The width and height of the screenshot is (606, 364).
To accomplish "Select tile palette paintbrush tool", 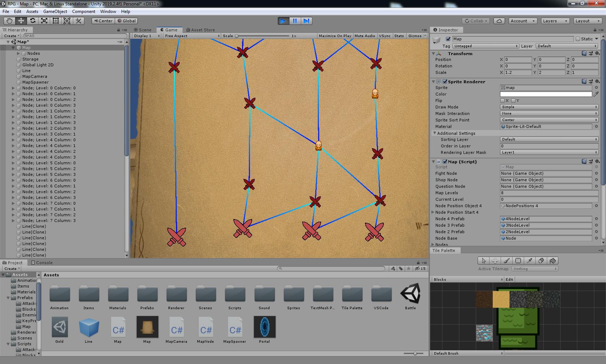I will tap(506, 261).
